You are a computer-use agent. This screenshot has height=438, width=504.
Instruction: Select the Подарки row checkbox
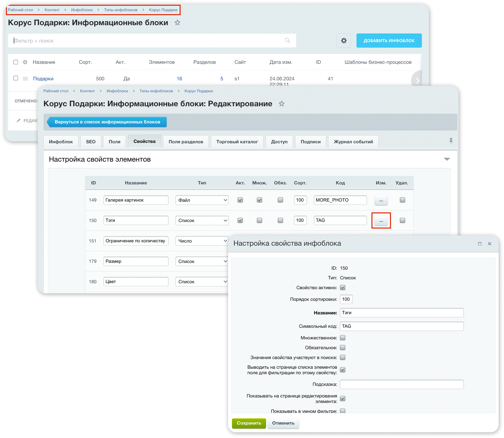click(16, 78)
